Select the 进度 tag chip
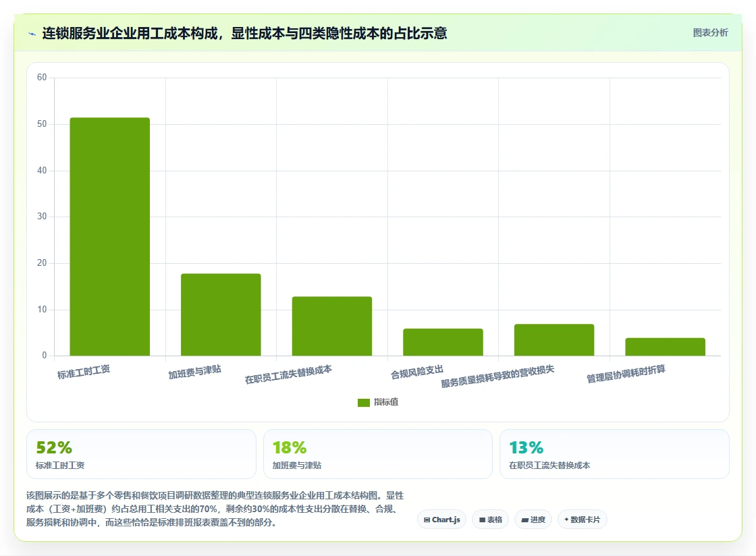Screen dimensions: 756x556 click(533, 520)
